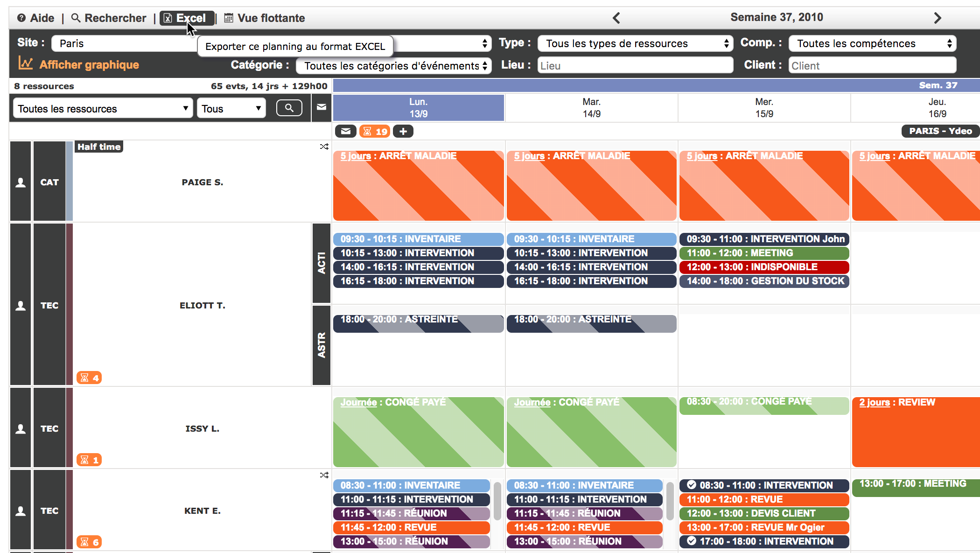Click the previous week arrow
Screen dimensions: 980x553
coord(616,18)
